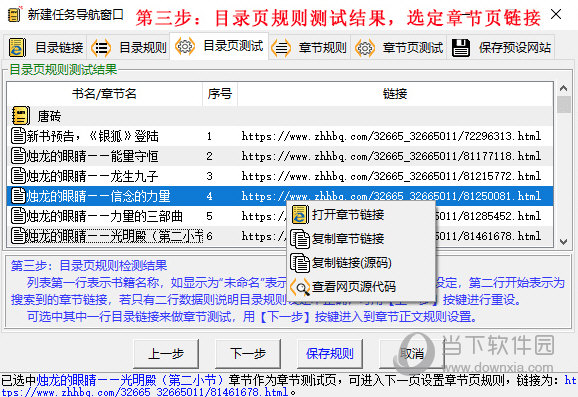
Task: Click the 章节规则 tab icon
Action: click(281, 48)
